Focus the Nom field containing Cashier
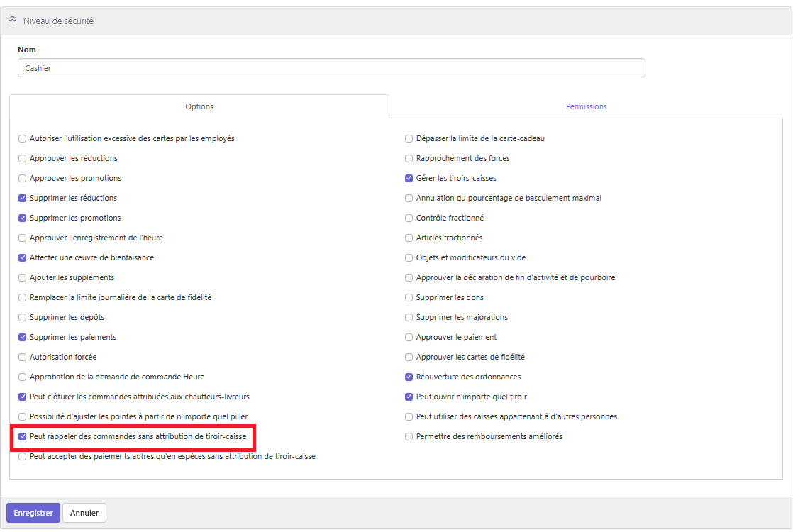The height and width of the screenshot is (532, 793). pos(331,68)
